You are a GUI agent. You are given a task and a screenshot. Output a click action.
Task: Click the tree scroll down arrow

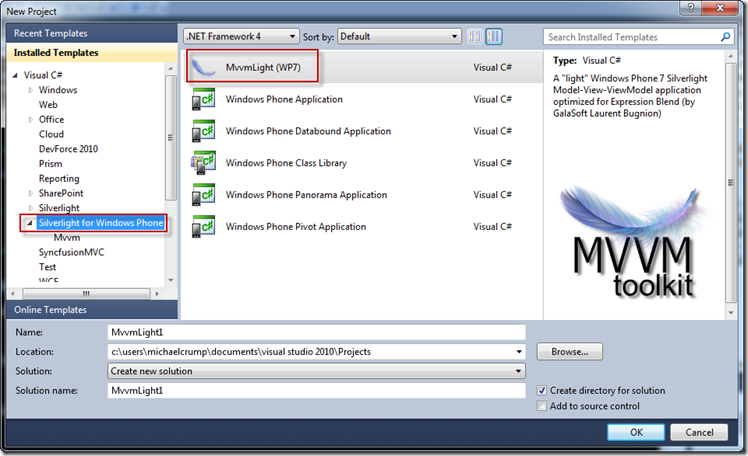(x=171, y=280)
